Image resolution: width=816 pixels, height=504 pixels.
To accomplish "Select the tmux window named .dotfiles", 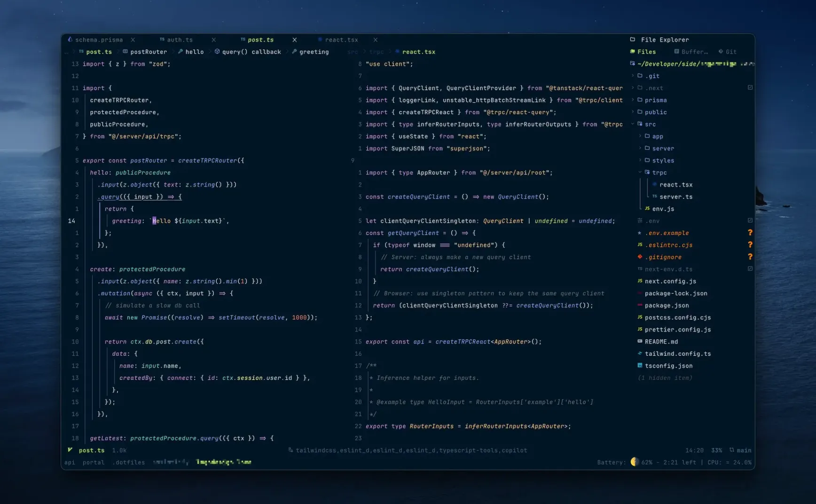I will click(129, 462).
